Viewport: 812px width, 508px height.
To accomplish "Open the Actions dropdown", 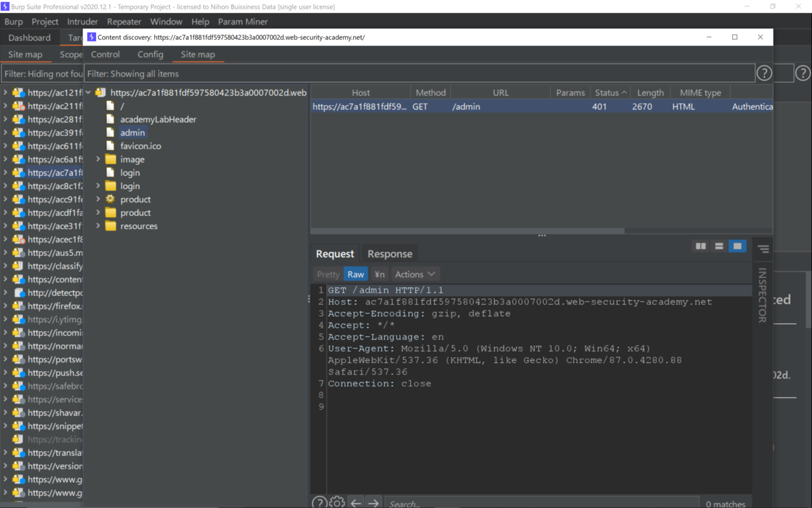I will click(x=415, y=274).
